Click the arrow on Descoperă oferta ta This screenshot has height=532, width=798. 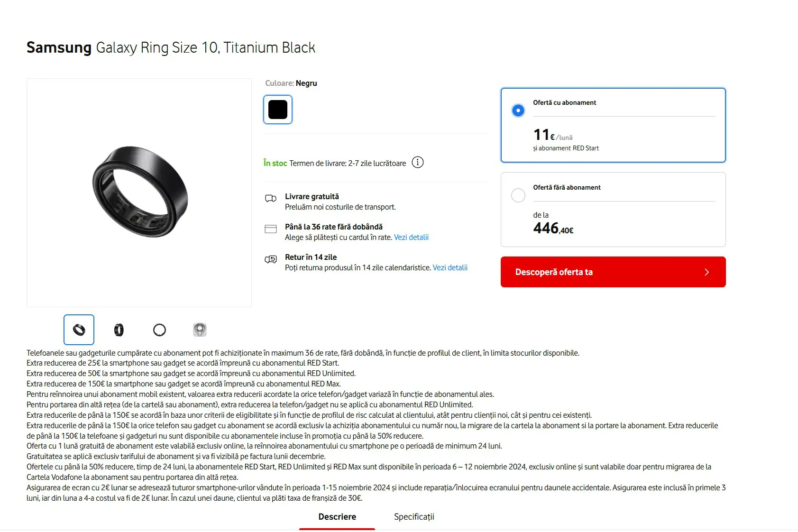[706, 272]
